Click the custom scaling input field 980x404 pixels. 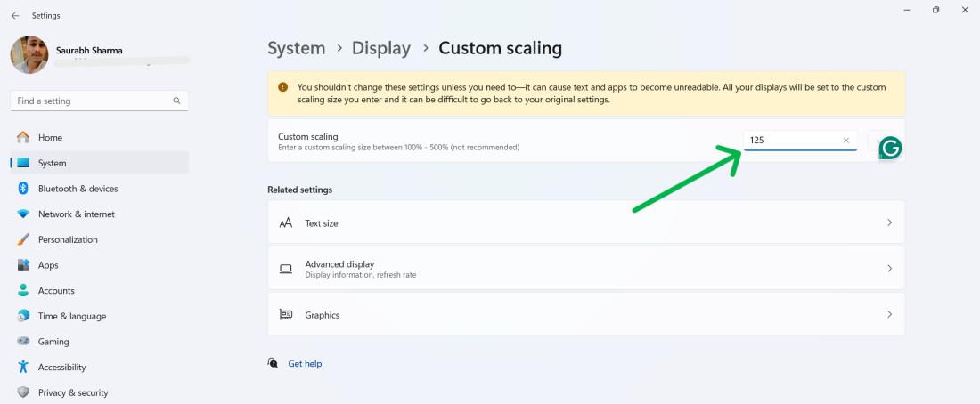791,141
